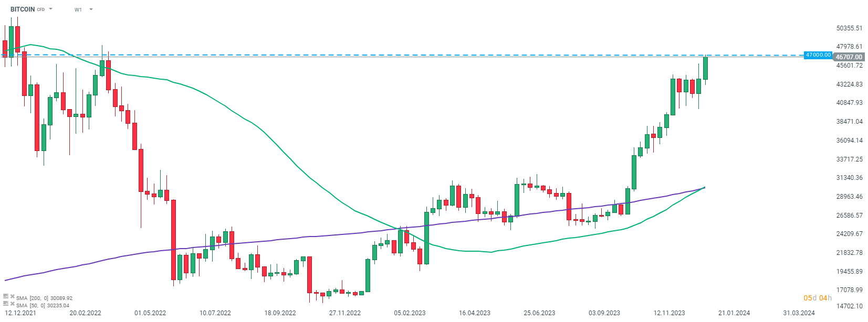Click the 50355.51 price axis label
This screenshot has height=322, width=868.
point(849,28)
